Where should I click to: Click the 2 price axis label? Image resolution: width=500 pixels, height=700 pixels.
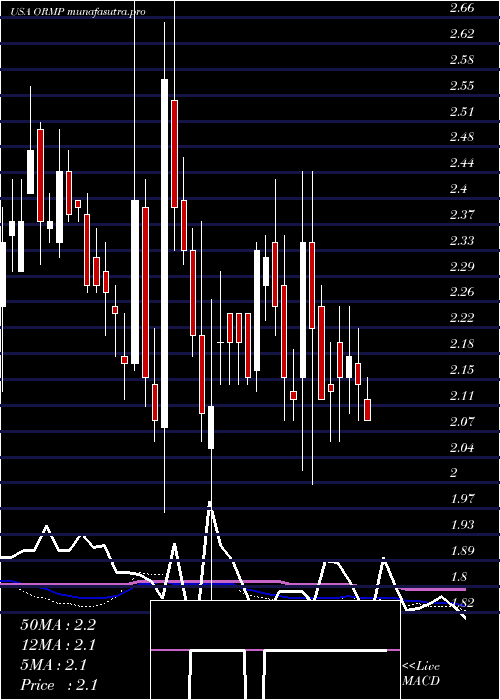pos(454,473)
